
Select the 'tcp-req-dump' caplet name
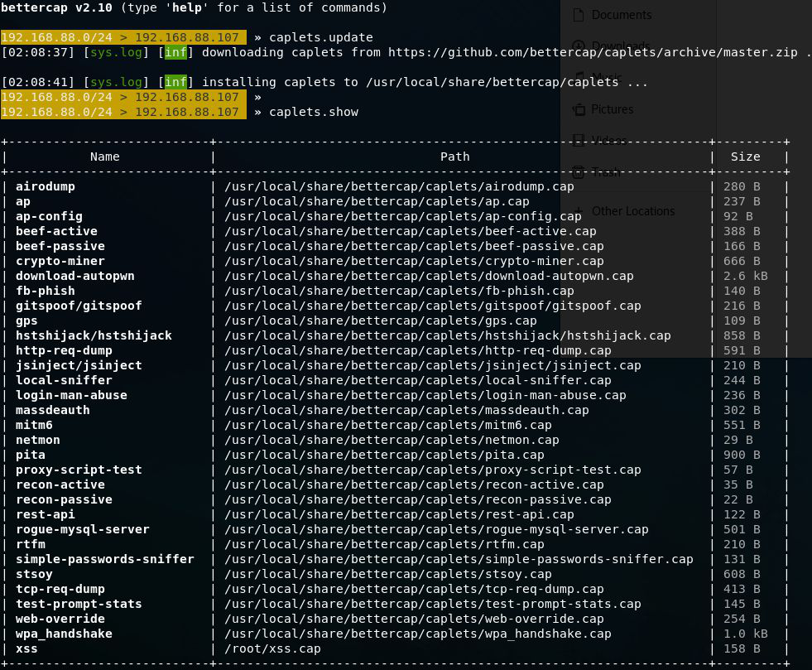60,589
